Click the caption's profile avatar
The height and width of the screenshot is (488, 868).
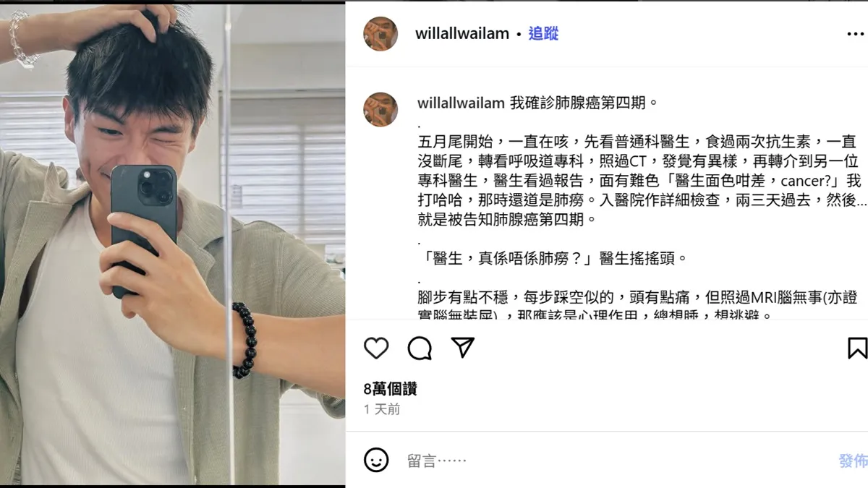coord(380,110)
